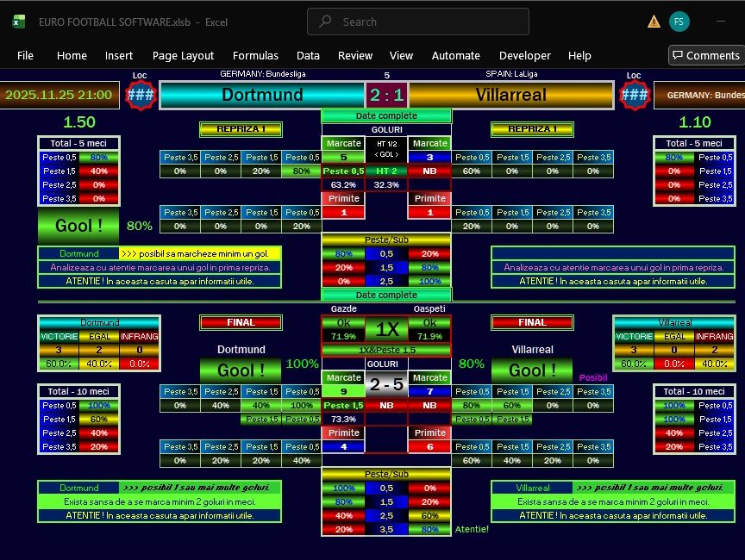Toggle the top Date complete control

(x=385, y=115)
